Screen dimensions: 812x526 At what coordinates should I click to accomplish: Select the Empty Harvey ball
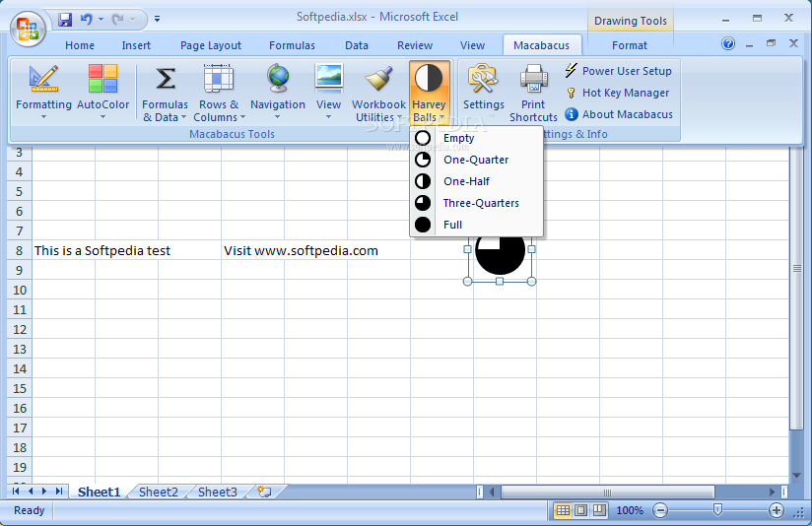click(x=476, y=138)
